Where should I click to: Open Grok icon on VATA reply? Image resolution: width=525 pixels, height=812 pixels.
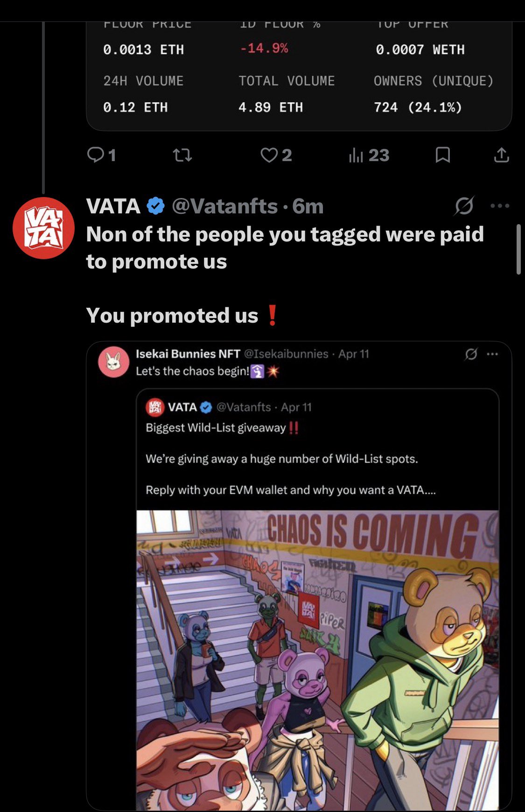pyautogui.click(x=464, y=206)
